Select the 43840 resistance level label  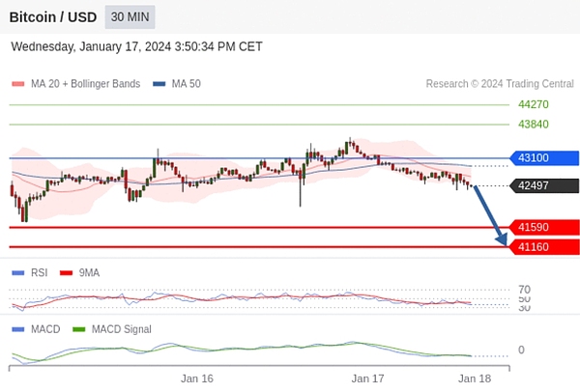pyautogui.click(x=533, y=125)
